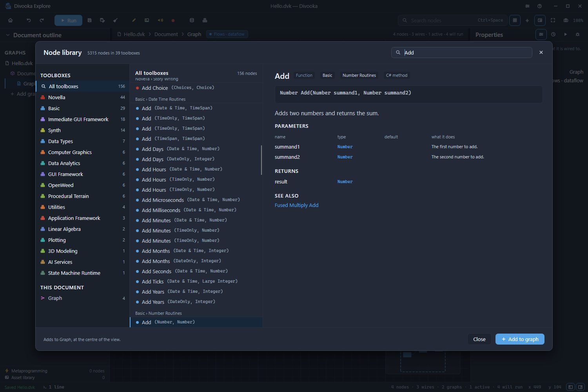Viewport: 588px width, 392px height.
Task: Open the Data Types toolbox
Action: (x=83, y=141)
